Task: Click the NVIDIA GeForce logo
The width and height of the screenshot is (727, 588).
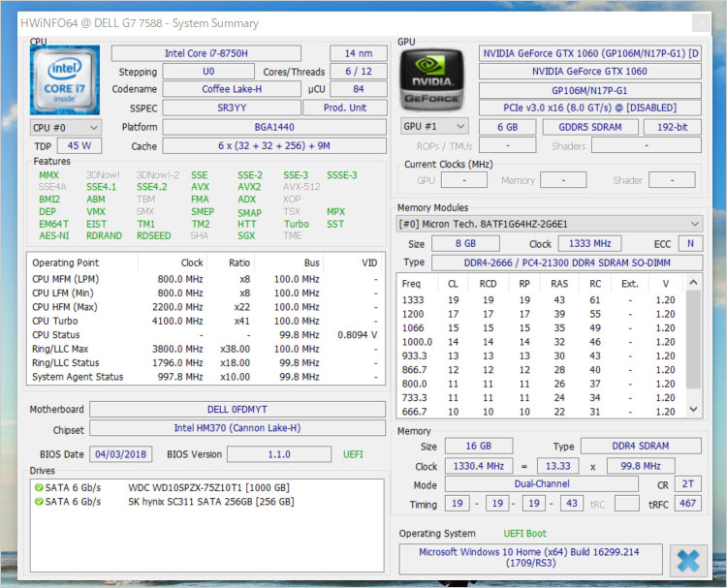Action: 431,80
